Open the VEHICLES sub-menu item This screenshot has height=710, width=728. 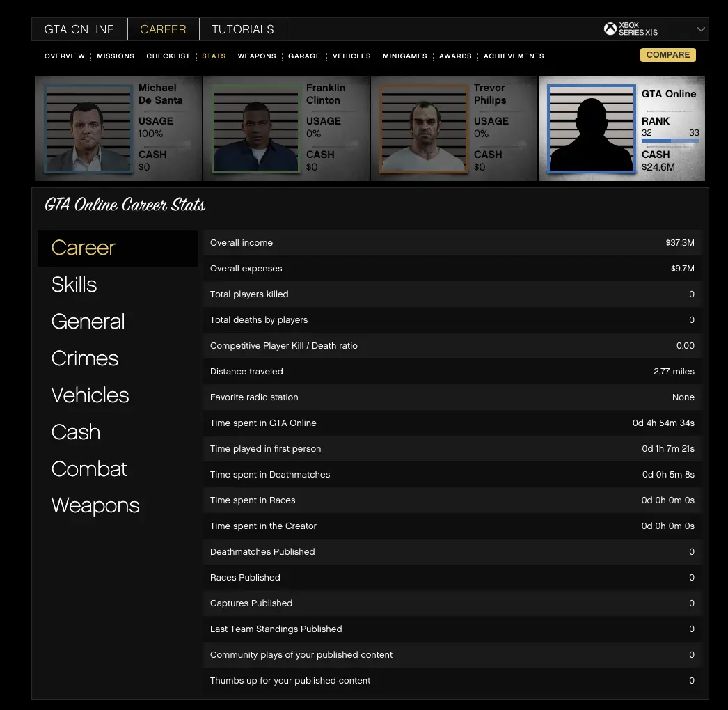[x=351, y=56]
